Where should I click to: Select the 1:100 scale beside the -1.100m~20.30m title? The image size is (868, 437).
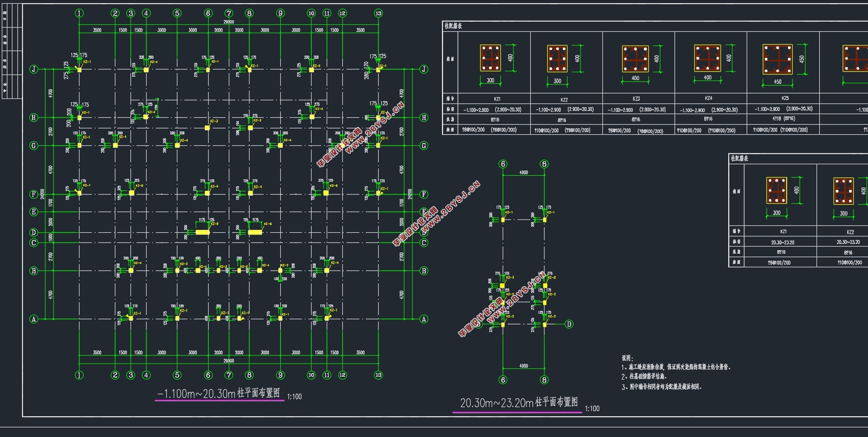pyautogui.click(x=295, y=397)
